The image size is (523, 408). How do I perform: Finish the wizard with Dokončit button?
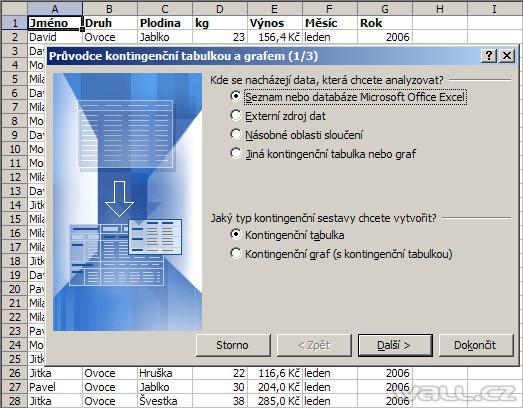pos(476,345)
